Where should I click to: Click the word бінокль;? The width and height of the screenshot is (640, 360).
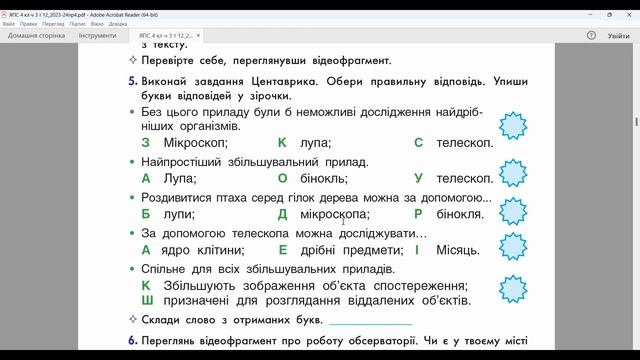[x=324, y=178]
